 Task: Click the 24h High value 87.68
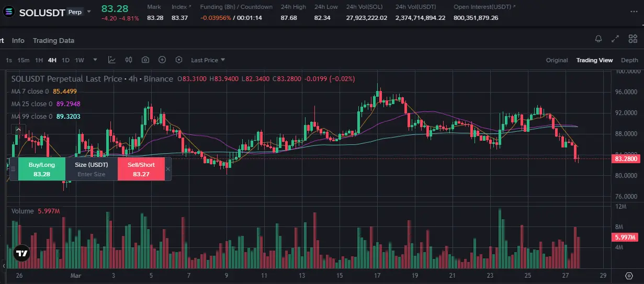pos(289,18)
